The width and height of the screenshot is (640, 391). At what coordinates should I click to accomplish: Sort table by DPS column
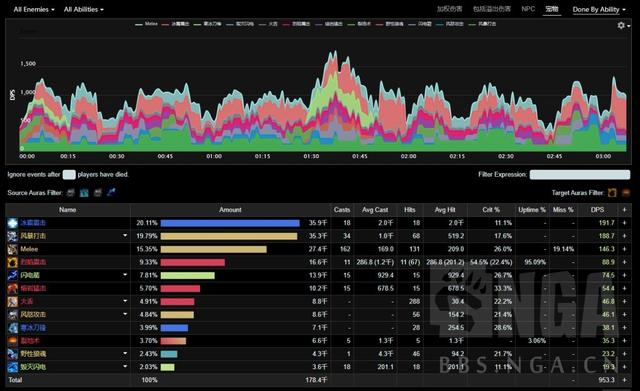click(x=597, y=210)
